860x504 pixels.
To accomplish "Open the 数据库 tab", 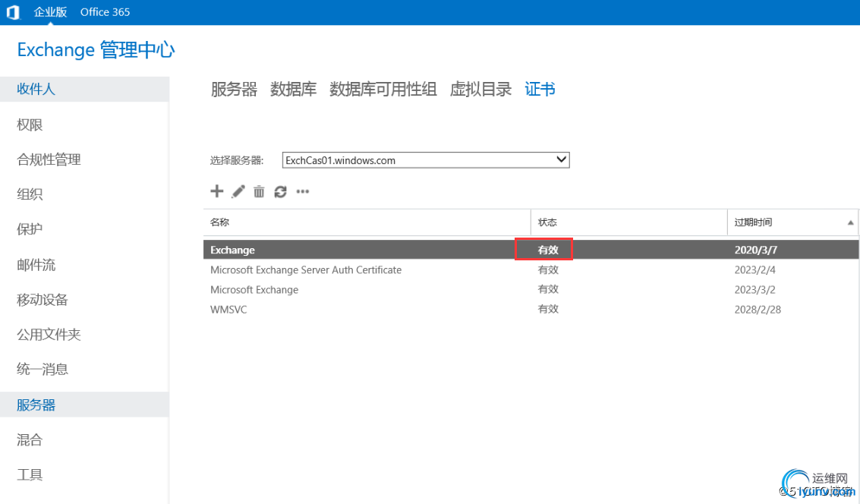I will pos(294,89).
